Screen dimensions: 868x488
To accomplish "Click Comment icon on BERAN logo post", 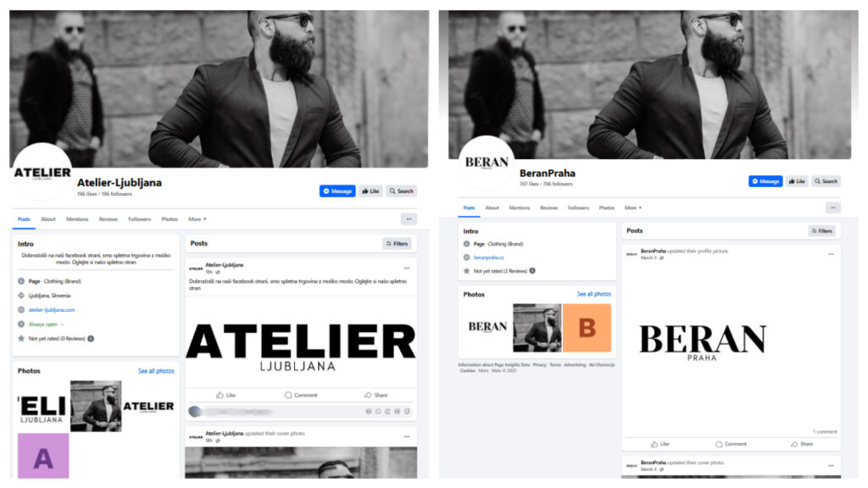I will (719, 444).
